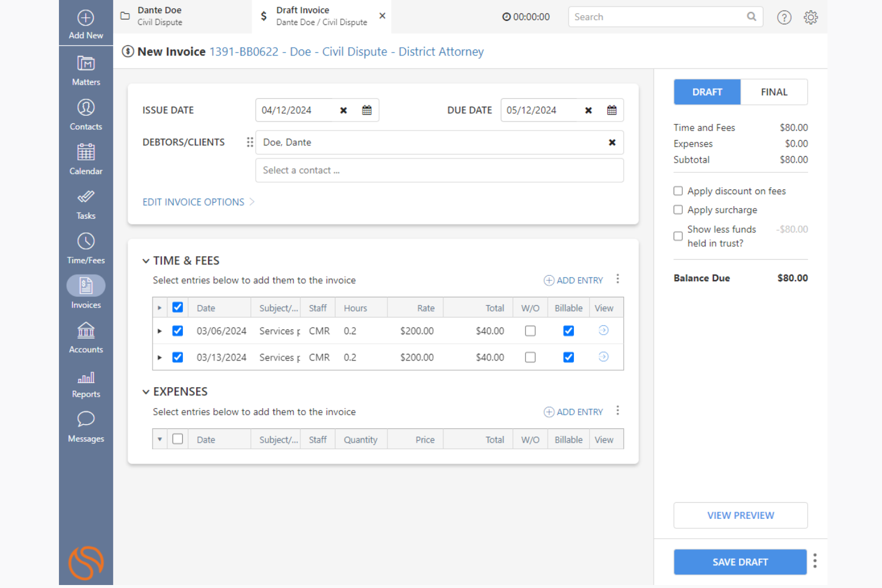
Task: Clear the issue date value
Action: pos(343,110)
